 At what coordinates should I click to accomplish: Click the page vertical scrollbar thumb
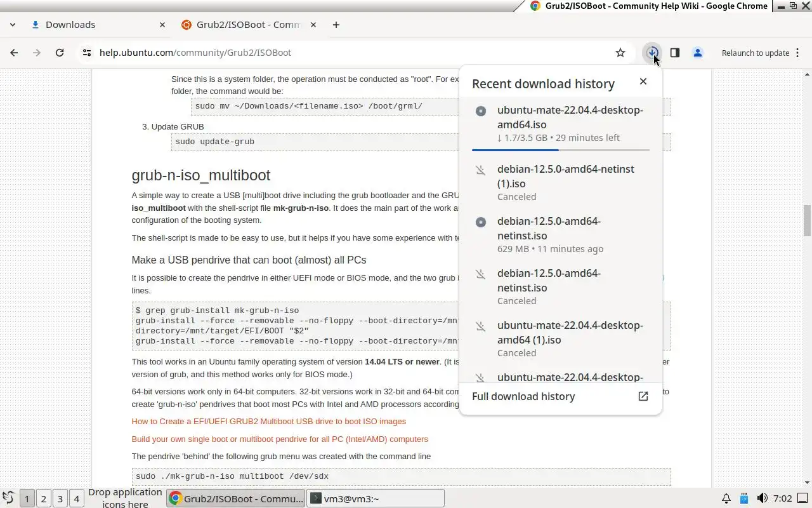808,220
